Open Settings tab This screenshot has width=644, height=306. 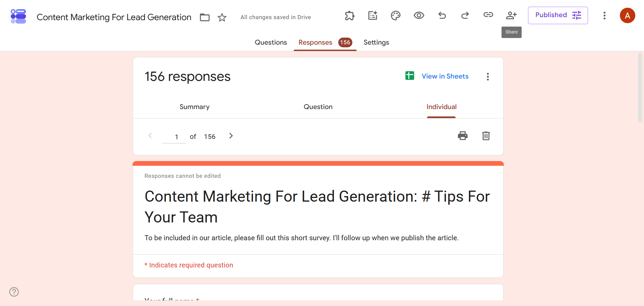[376, 42]
